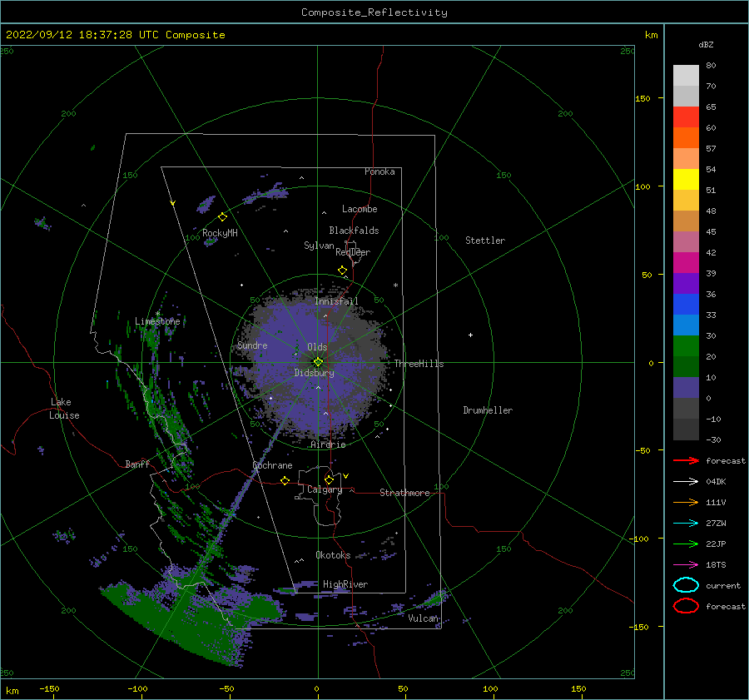Screen dimensions: 749x700
Task: Click the RockyMH label
Action: click(220, 233)
